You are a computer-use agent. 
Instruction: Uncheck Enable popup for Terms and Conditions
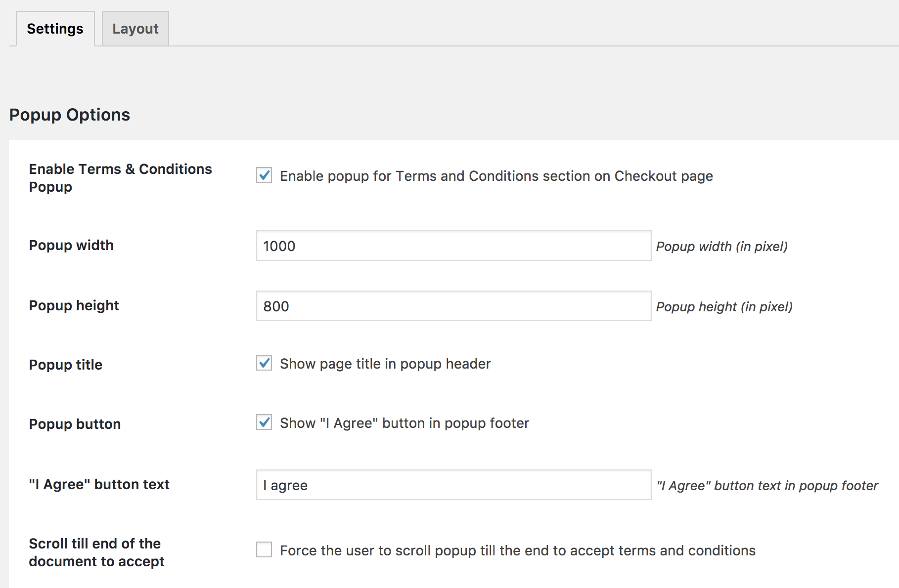pos(264,175)
